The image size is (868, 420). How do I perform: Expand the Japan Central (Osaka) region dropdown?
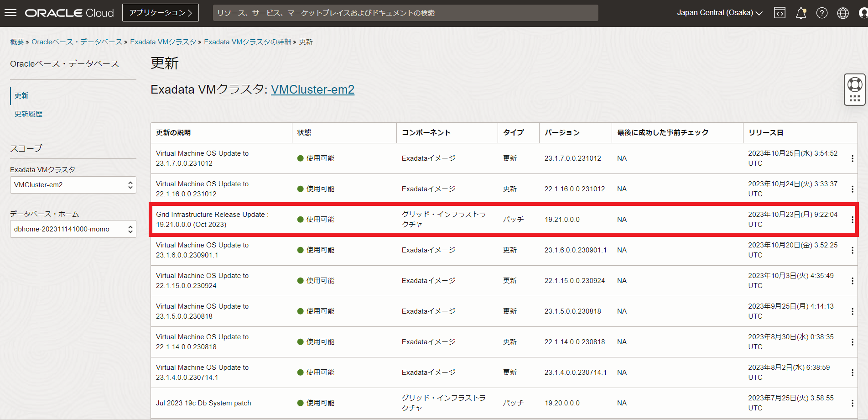(x=719, y=13)
